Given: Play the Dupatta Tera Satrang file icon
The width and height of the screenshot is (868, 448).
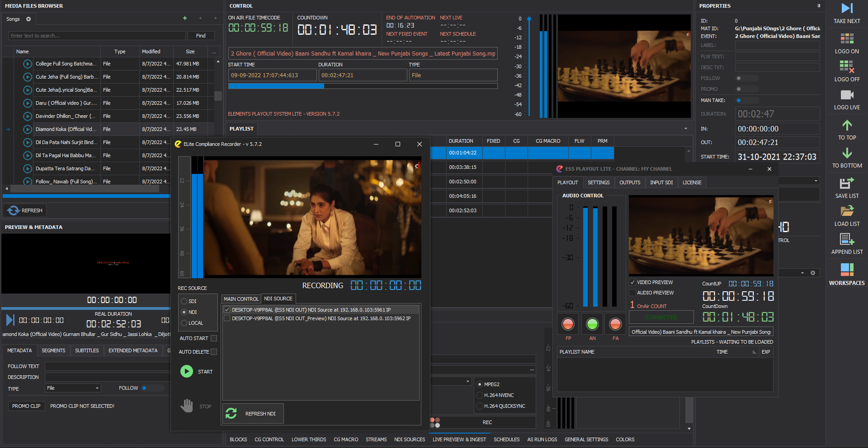Looking at the screenshot, I should 28,169.
